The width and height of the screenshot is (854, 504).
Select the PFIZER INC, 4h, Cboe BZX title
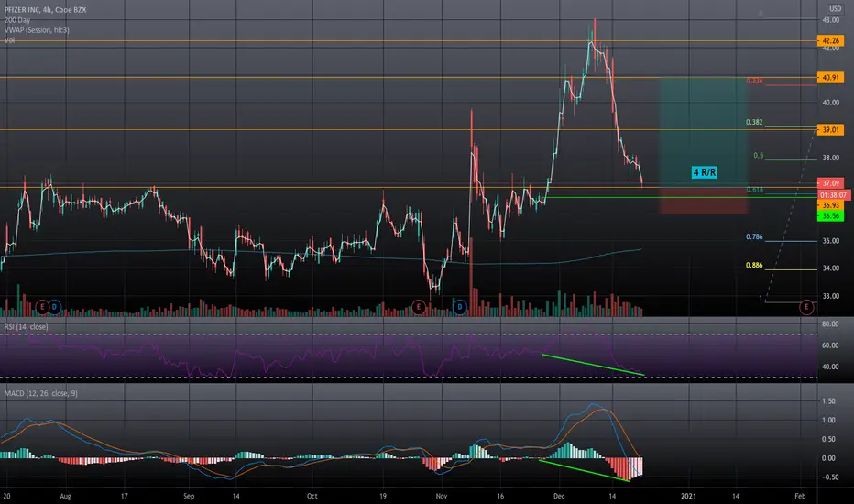tap(45, 10)
